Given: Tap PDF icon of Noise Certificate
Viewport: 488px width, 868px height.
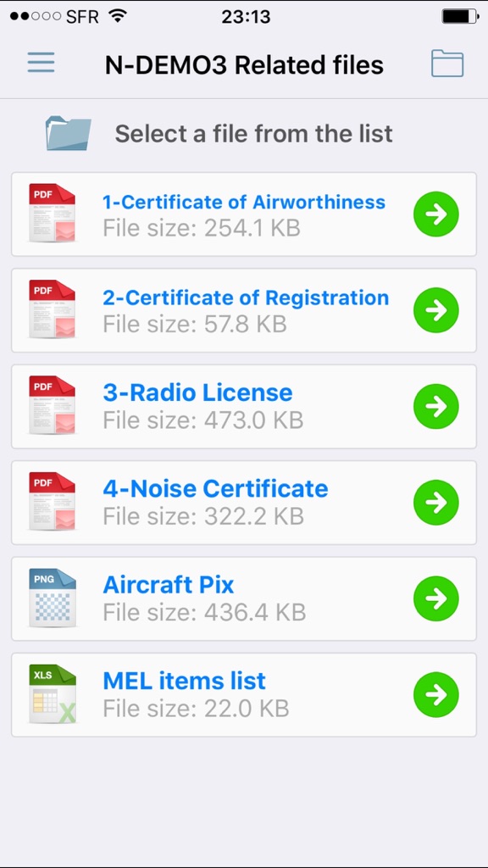Looking at the screenshot, I should coord(52,502).
